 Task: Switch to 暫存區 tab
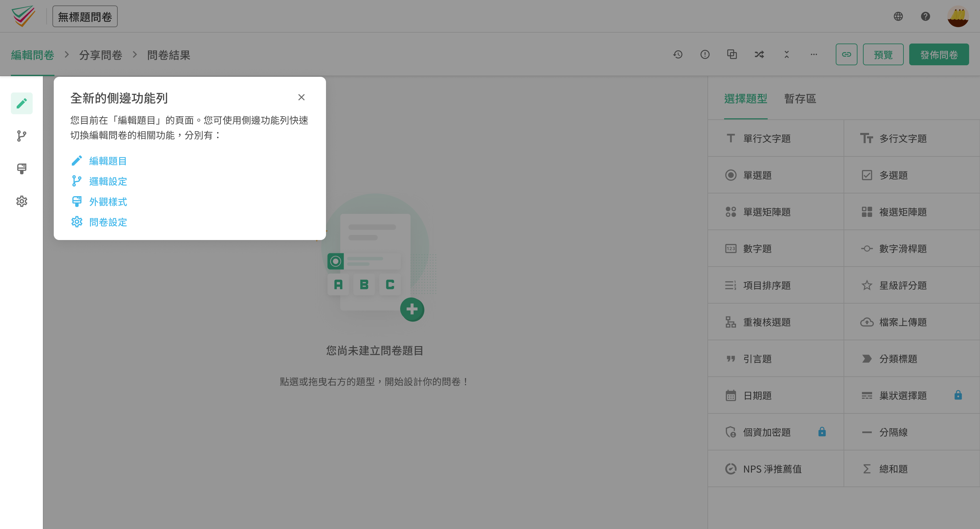pos(800,99)
